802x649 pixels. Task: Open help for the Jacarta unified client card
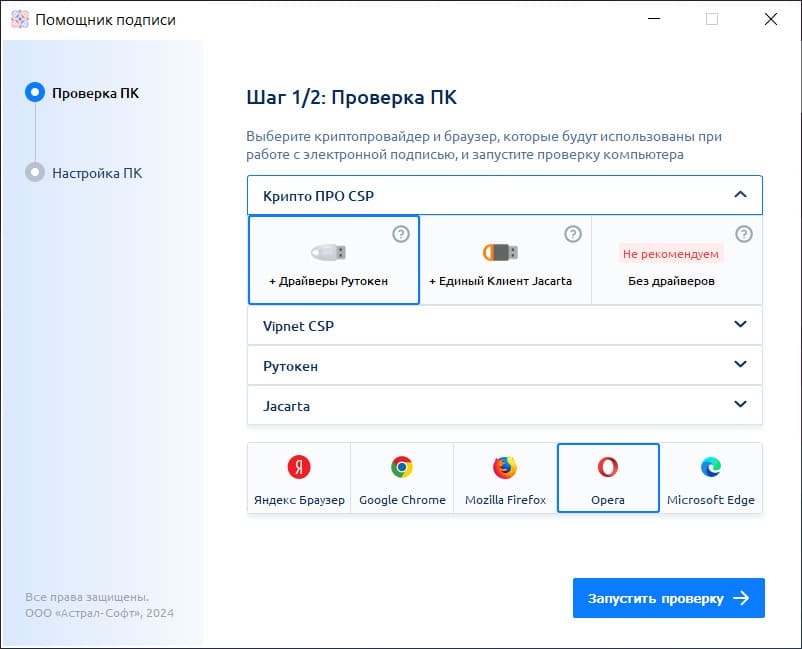573,234
